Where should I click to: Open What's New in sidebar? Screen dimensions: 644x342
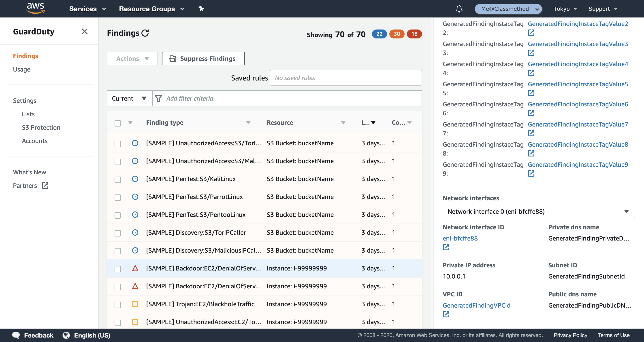pos(30,172)
